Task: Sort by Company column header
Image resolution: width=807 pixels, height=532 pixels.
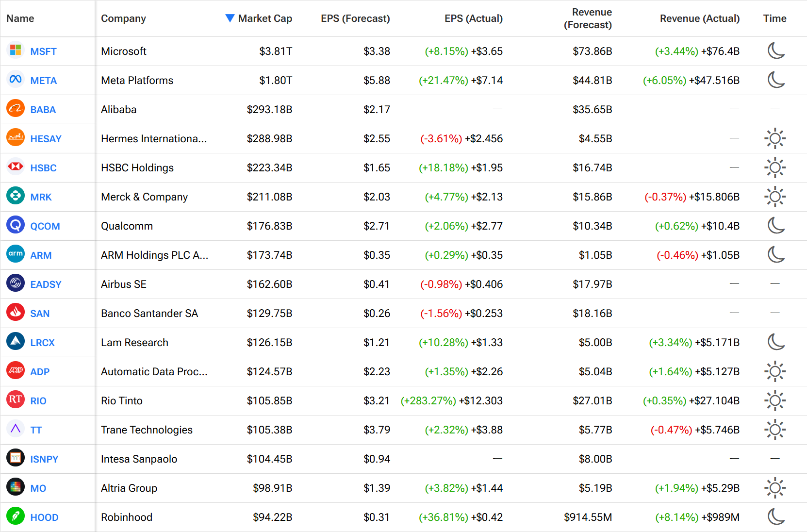Action: click(123, 18)
